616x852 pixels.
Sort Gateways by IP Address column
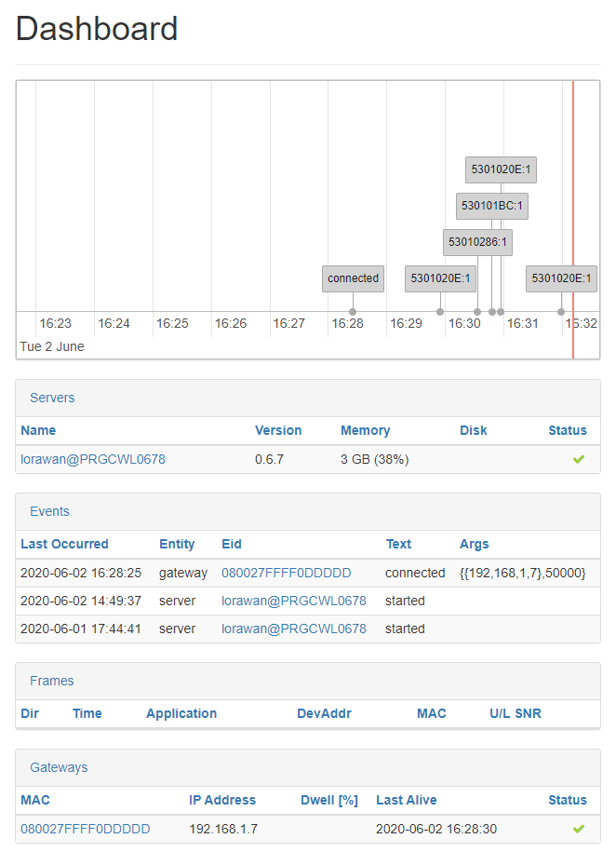[222, 801]
